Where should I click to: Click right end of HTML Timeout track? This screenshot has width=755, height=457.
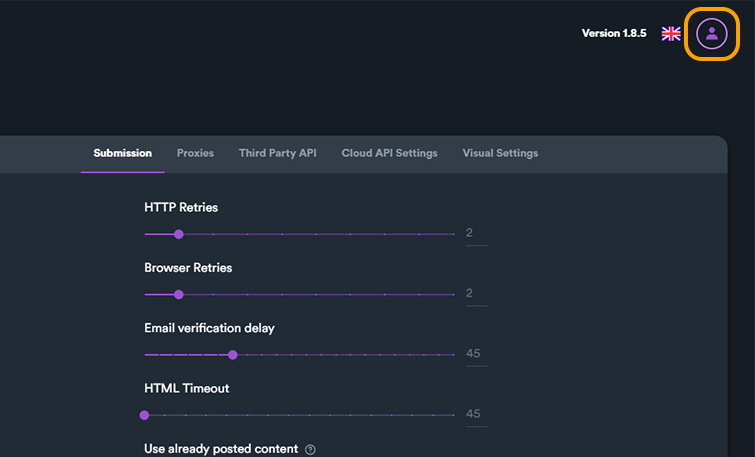(x=453, y=414)
